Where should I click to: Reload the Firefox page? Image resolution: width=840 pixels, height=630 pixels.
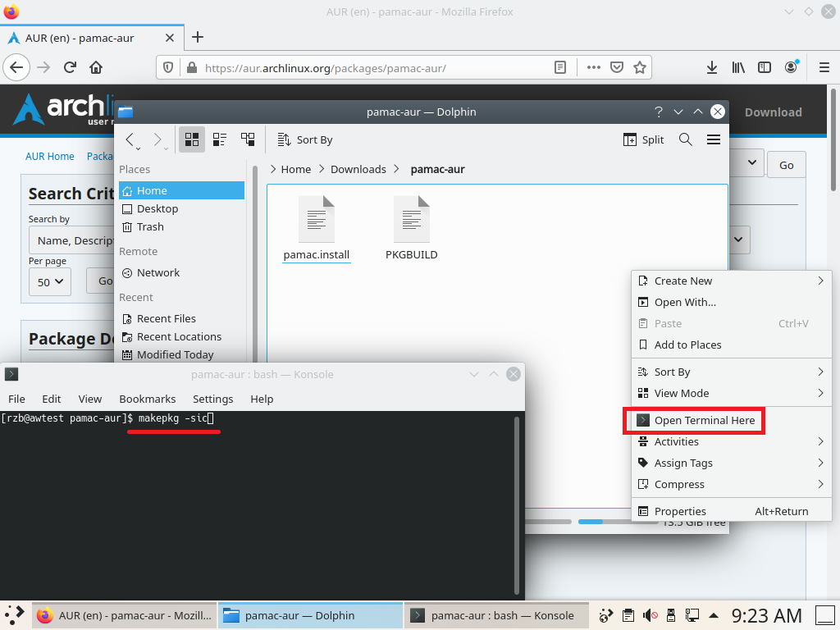click(x=70, y=67)
